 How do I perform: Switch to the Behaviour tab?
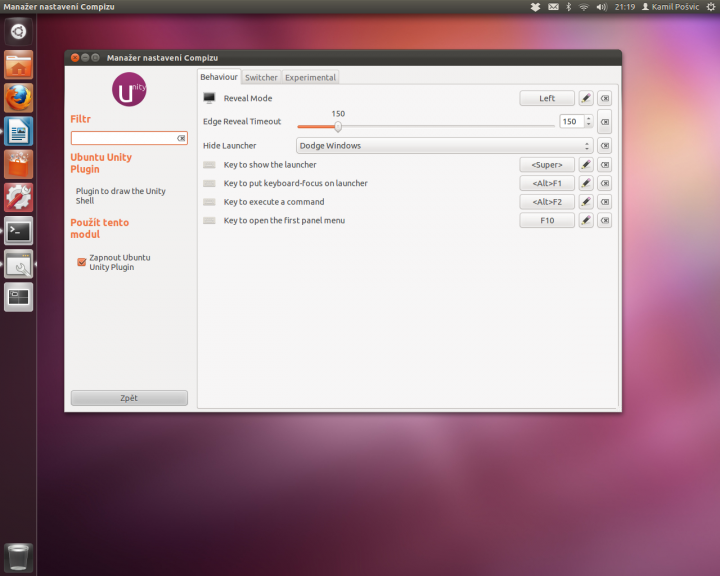(x=219, y=77)
